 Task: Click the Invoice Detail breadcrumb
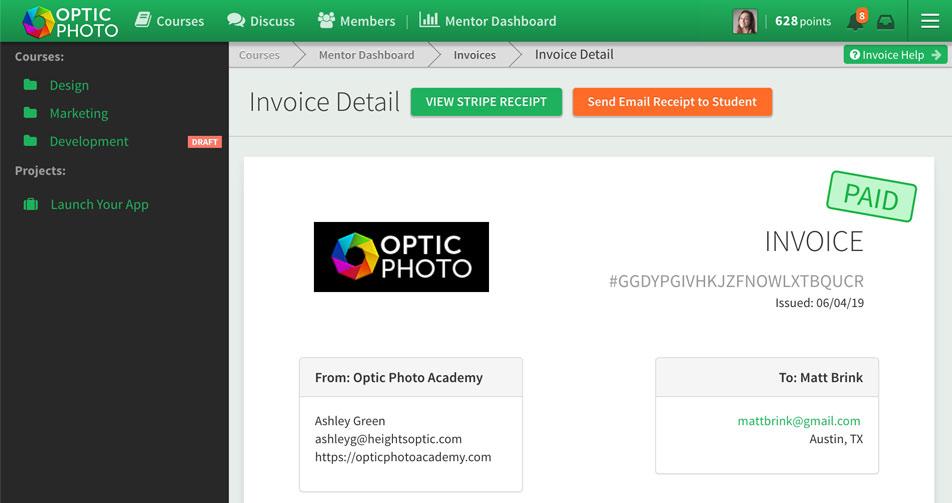coord(574,55)
